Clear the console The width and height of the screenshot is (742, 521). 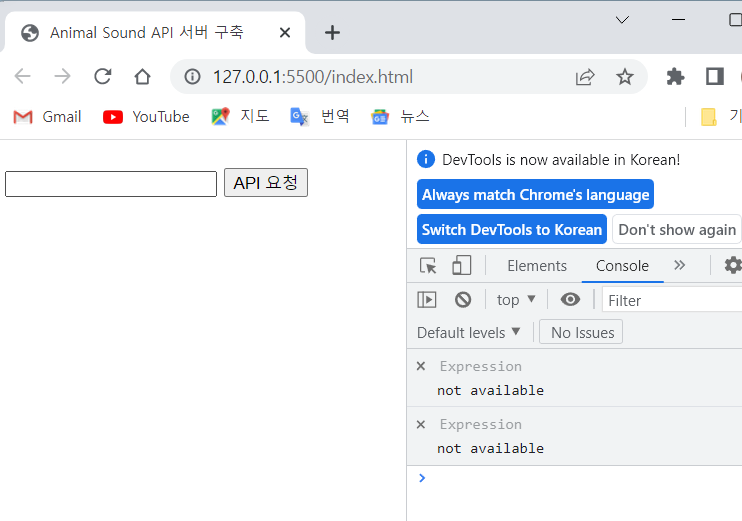[463, 300]
